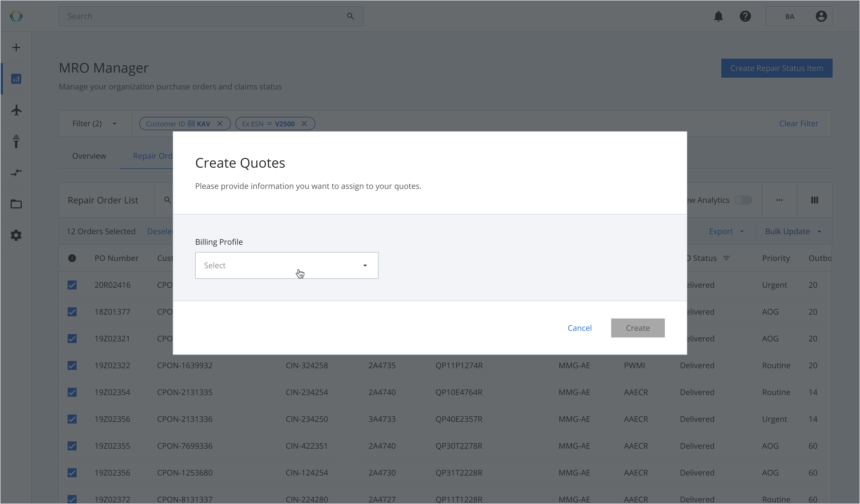
Task: Uncheck the checkbox for CPON-2131336 row
Action: 72,419
